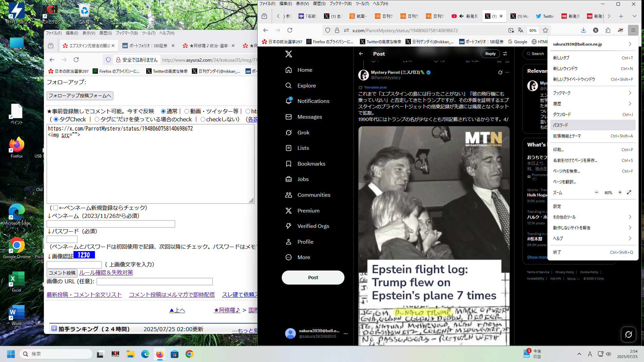
Task: Click 画像の URL input field
Action: (x=154, y=281)
